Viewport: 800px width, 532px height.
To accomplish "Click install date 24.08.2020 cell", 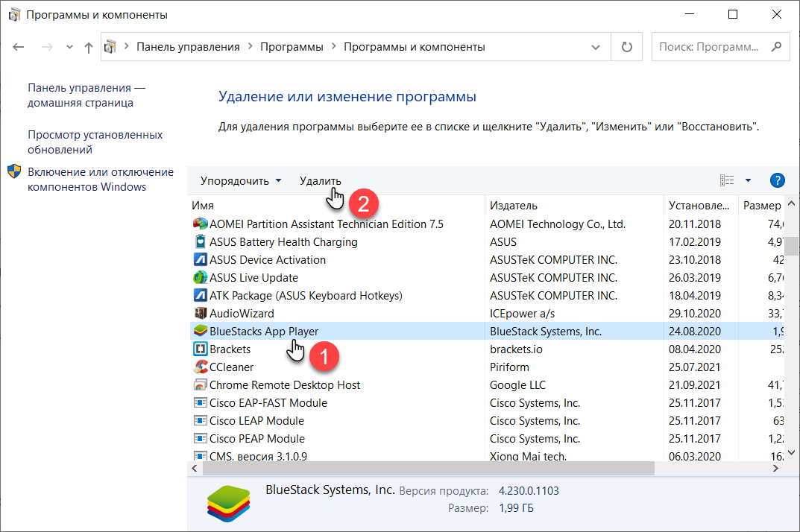I will [695, 332].
